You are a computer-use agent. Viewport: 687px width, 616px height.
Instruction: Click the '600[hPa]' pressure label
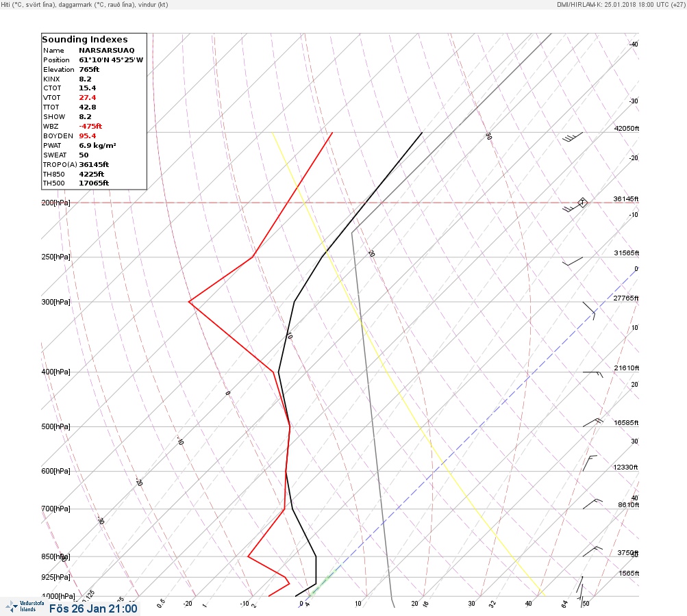coord(55,471)
